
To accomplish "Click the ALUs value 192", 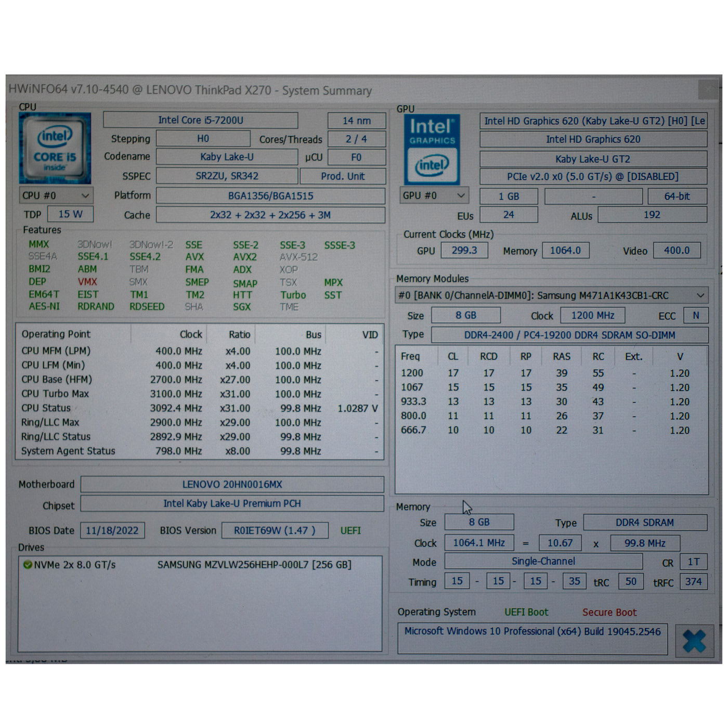I will 652,215.
